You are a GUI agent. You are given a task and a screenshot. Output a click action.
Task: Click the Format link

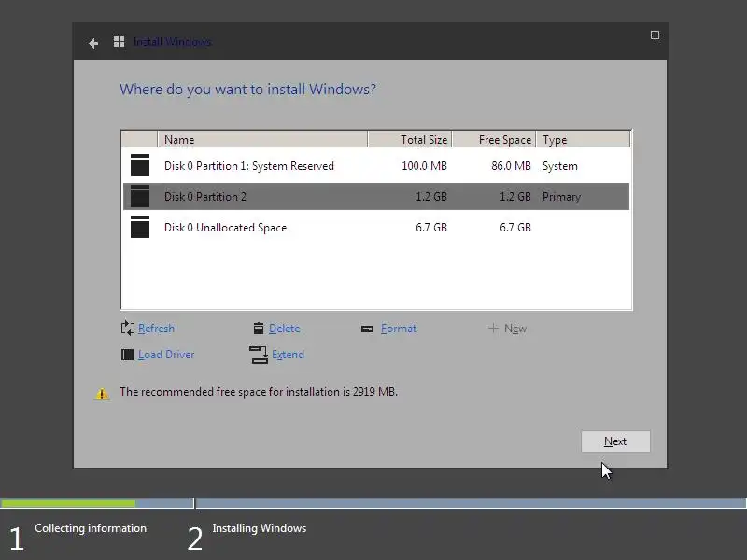399,329
